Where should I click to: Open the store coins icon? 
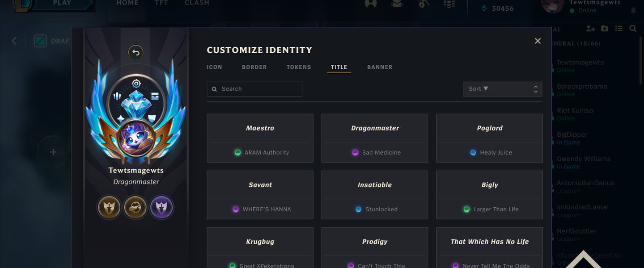click(x=449, y=4)
